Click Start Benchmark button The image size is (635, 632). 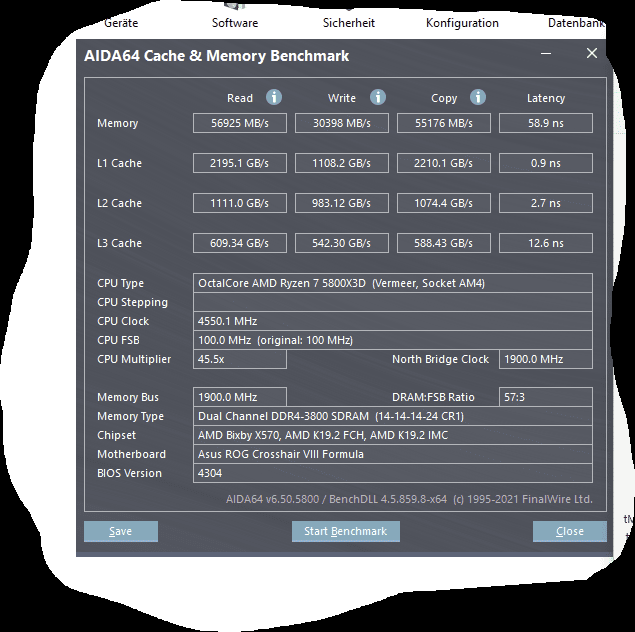click(345, 531)
